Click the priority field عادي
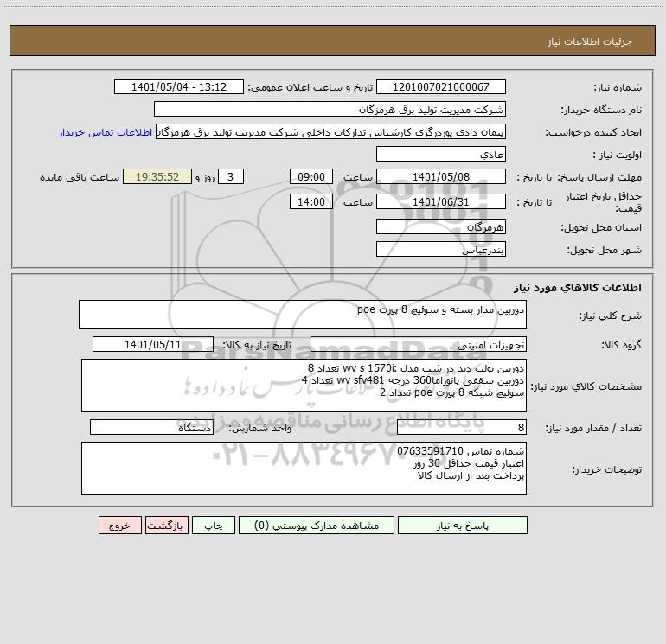This screenshot has width=666, height=644. click(x=441, y=155)
